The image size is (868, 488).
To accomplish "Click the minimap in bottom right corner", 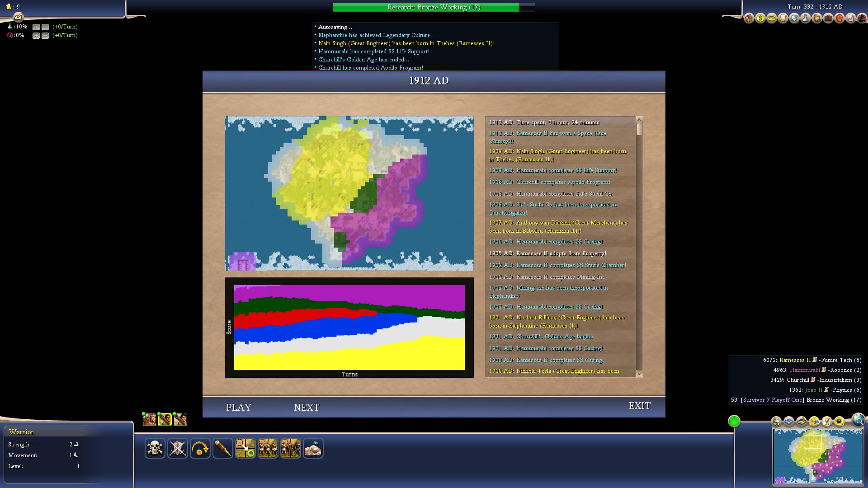I will 818,456.
